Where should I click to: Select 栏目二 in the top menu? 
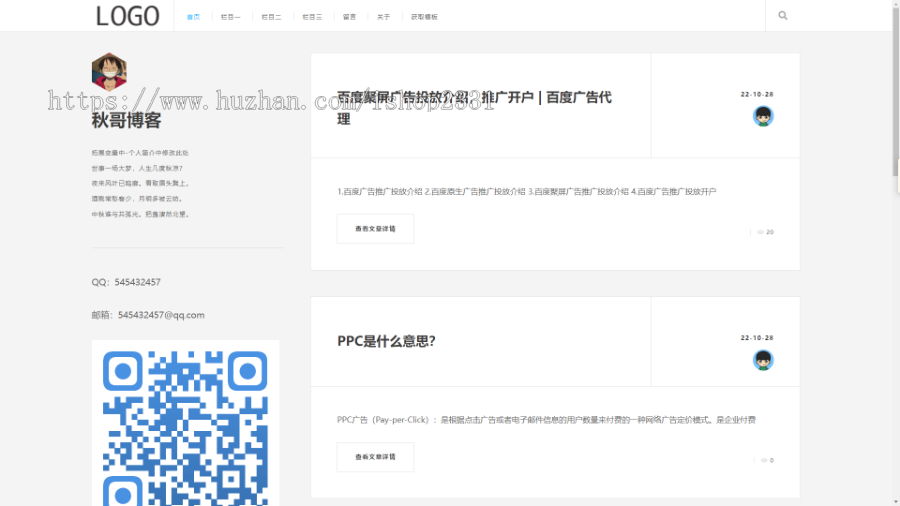[x=271, y=17]
